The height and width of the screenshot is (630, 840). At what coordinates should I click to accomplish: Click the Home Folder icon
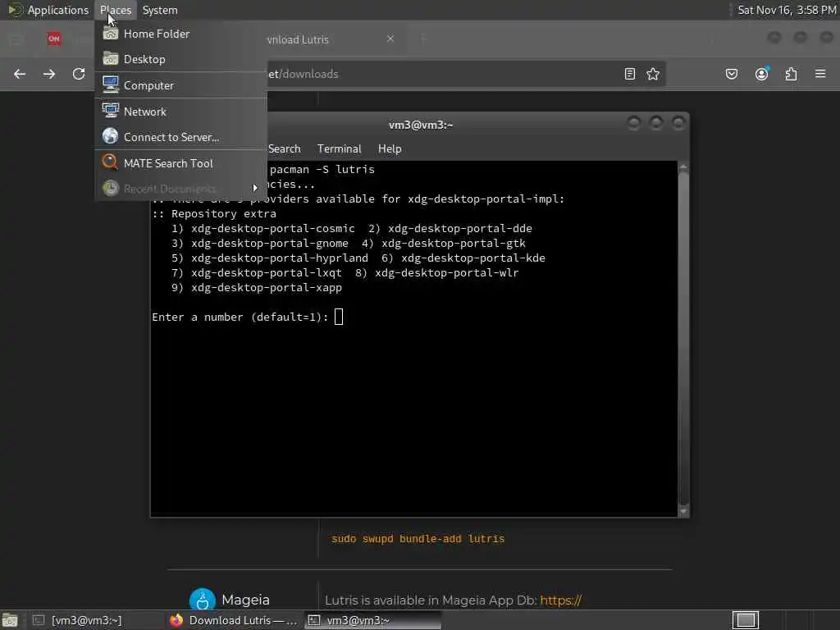111,33
